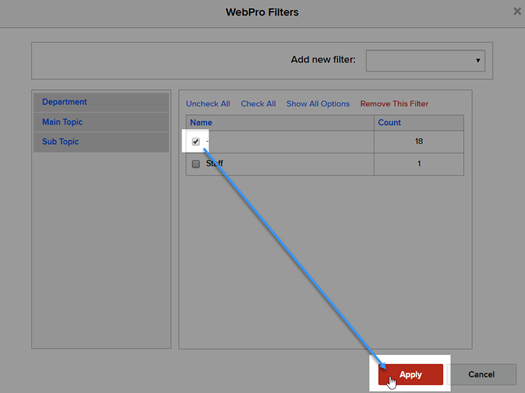Click the WebPro Filters title text

click(x=262, y=12)
